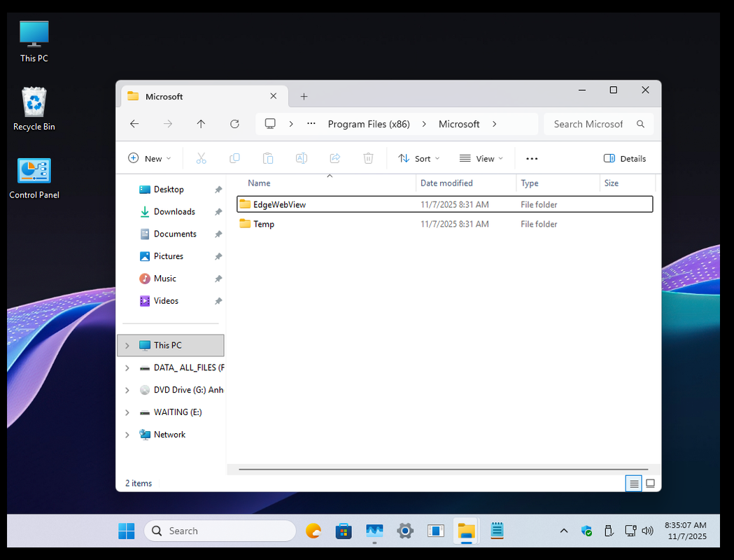
Task: Expand This PC in navigation tree
Action: tap(127, 346)
